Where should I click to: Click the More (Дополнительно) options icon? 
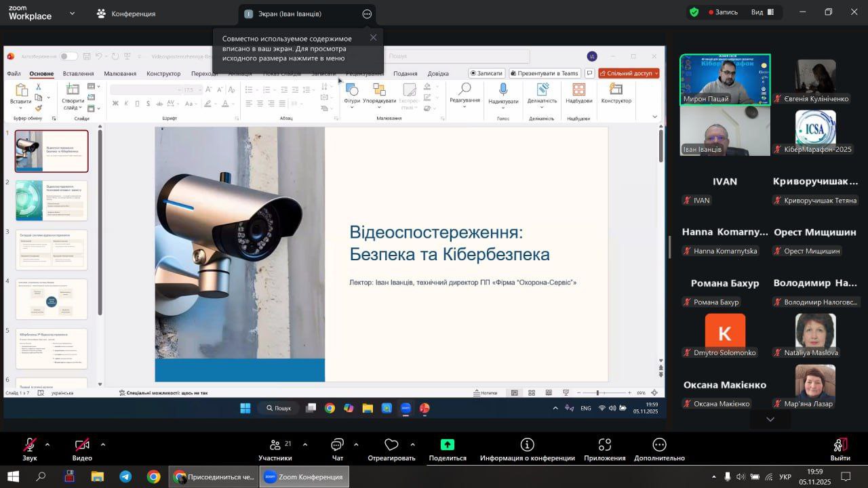[659, 445]
